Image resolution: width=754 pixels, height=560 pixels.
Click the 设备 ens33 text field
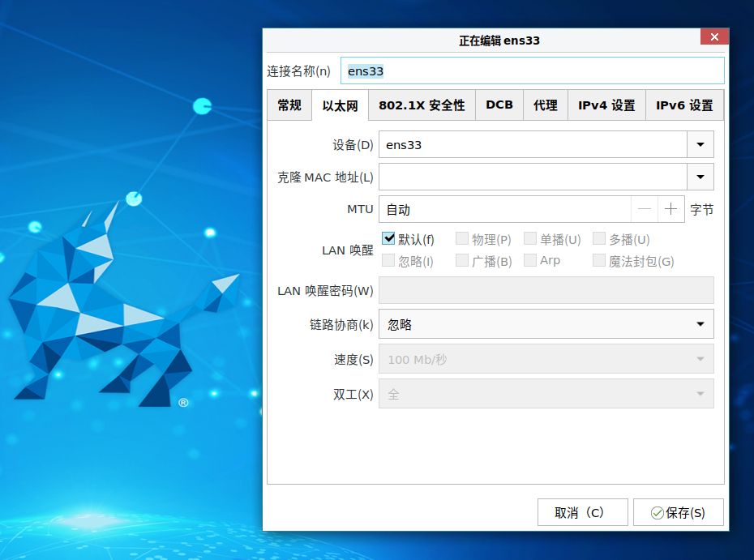[532, 145]
